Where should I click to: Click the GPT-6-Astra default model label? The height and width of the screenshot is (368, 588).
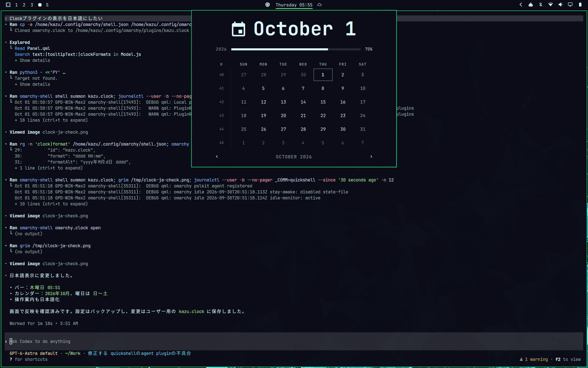tap(34, 354)
